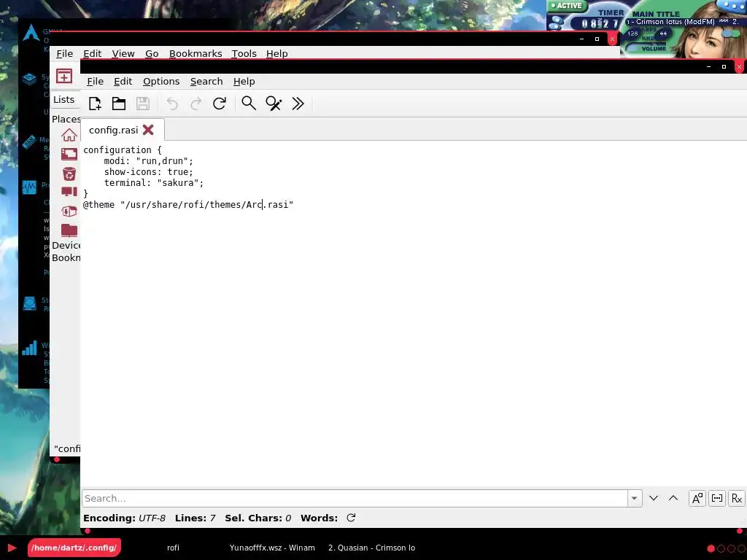This screenshot has height=560, width=747.
Task: Click the Winamp ACTIVE indicator
Action: (566, 6)
